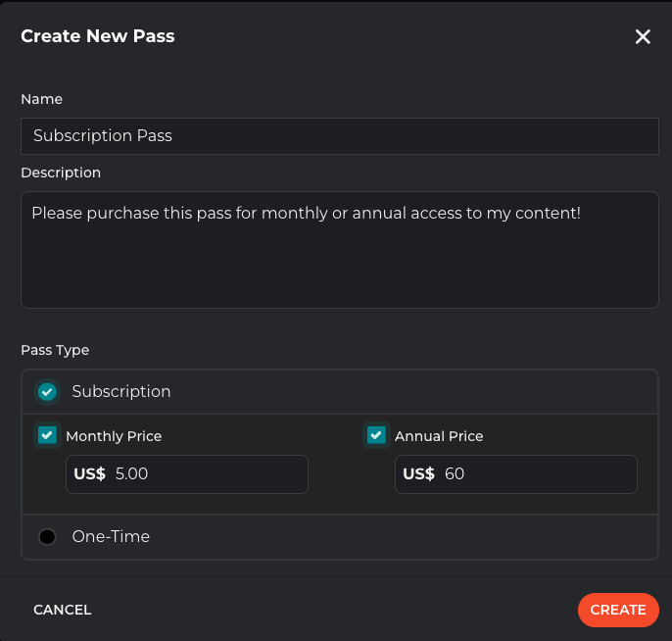Uncheck the Annual Price checkbox
Viewport: 672px width, 641px height.
376,435
